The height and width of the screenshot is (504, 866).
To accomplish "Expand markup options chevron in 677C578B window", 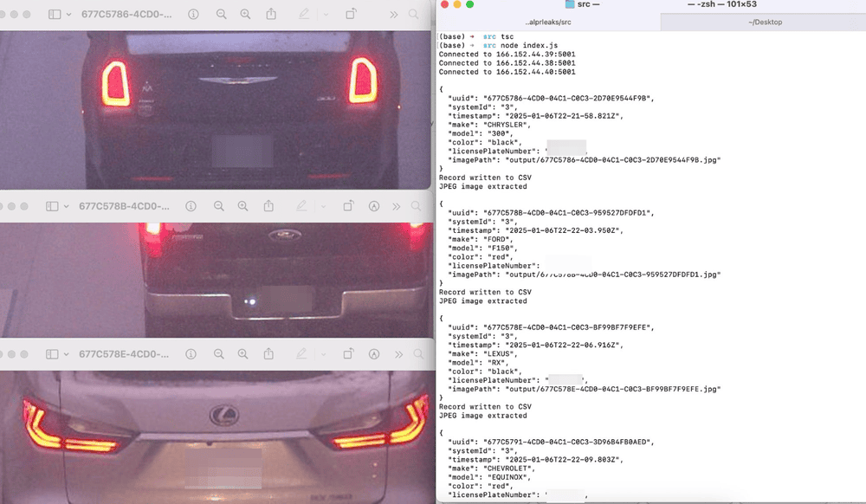I will [323, 206].
